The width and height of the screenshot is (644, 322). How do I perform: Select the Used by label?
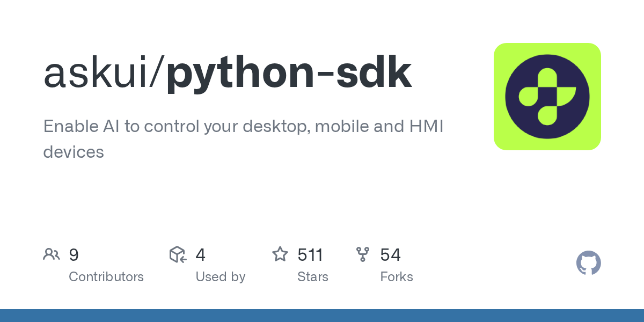pyautogui.click(x=220, y=277)
